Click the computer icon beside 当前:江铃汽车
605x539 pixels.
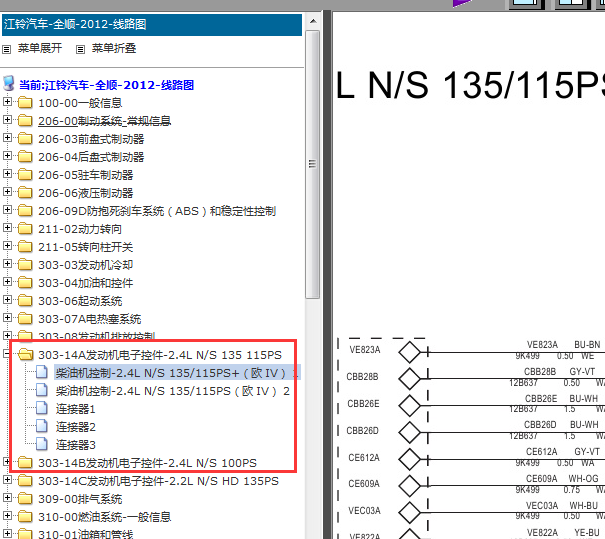8,83
